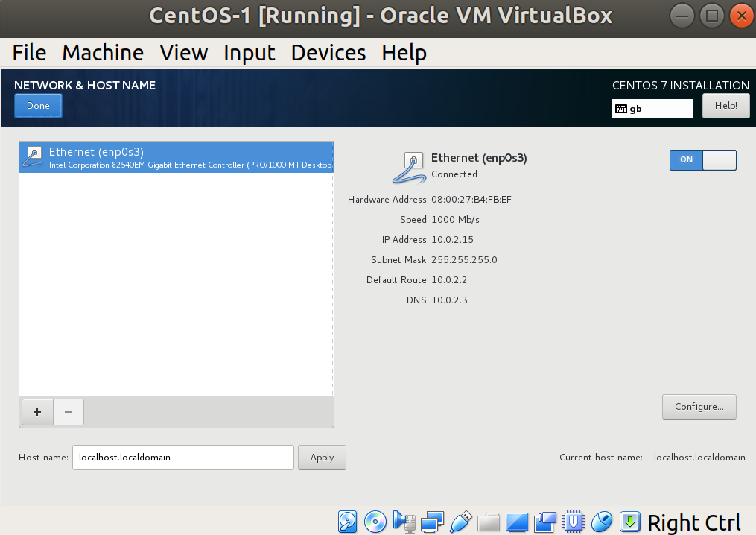Screen dimensions: 756x535
Task: Click the CPU virtualization status icon
Action: pyautogui.click(x=574, y=522)
